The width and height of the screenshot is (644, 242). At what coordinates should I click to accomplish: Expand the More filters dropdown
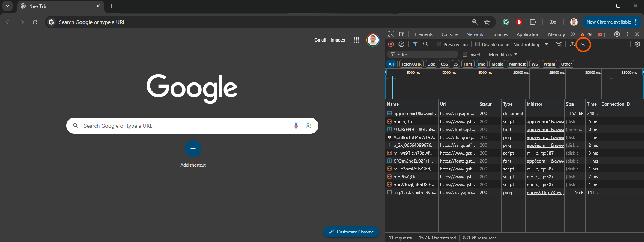tap(503, 54)
